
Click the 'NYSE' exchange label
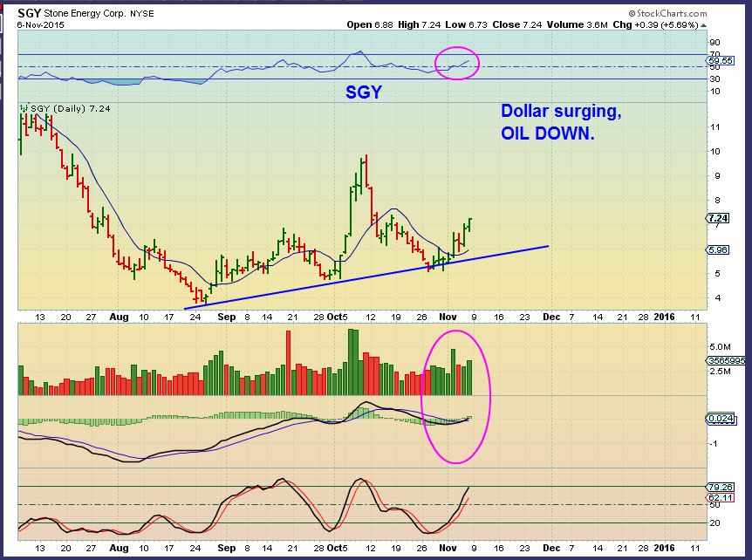pyautogui.click(x=142, y=14)
